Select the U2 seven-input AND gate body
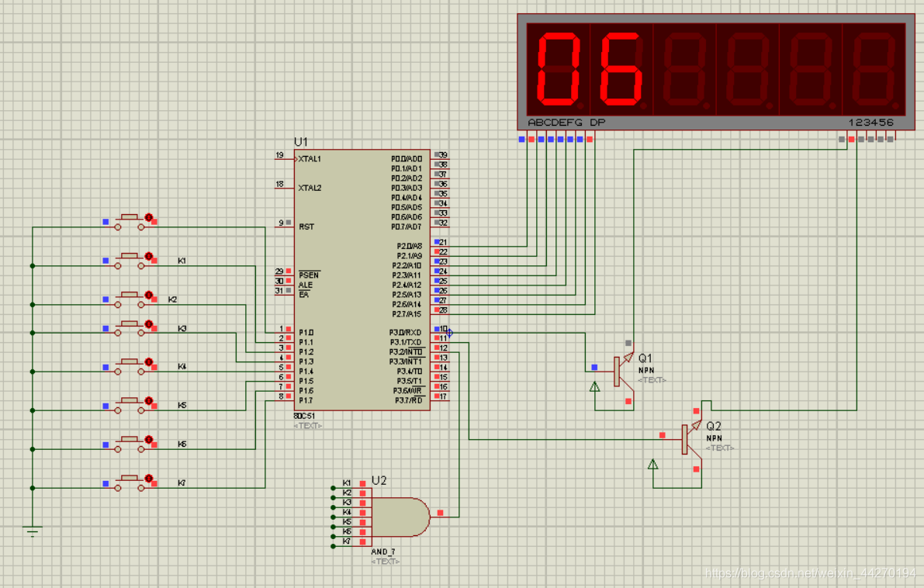 coord(401,517)
